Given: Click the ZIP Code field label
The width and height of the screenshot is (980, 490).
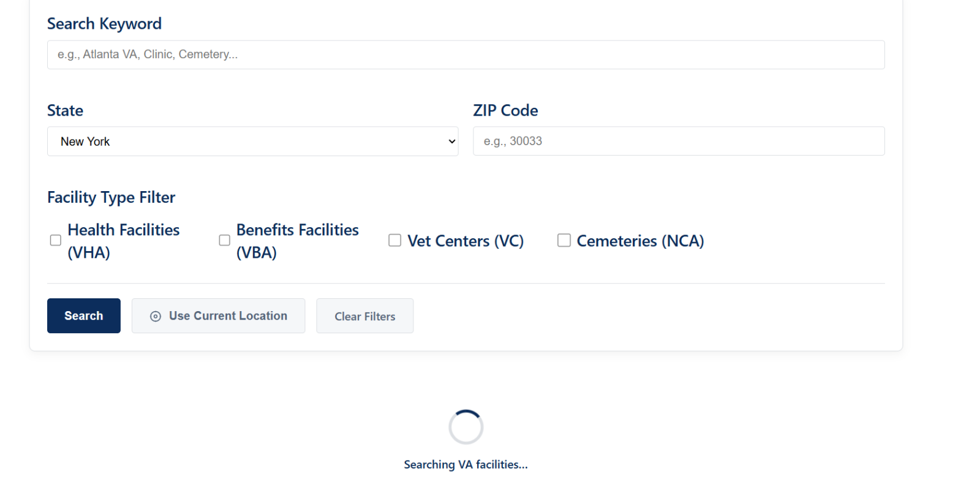Looking at the screenshot, I should tap(505, 110).
